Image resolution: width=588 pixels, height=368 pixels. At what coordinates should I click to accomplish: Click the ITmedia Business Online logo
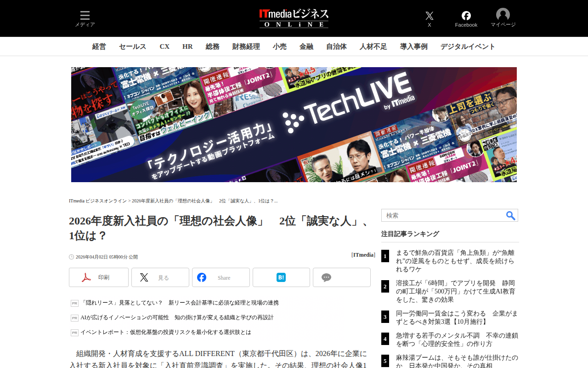[294, 18]
